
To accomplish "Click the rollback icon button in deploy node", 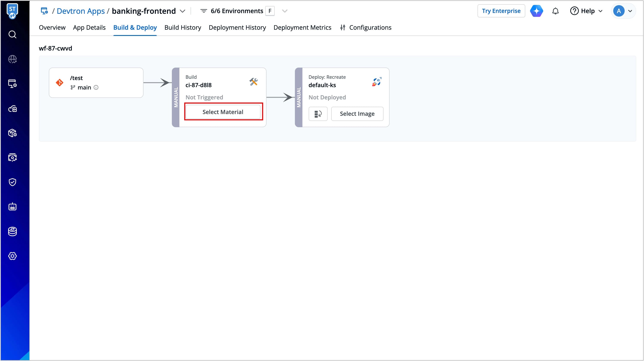I will point(318,114).
